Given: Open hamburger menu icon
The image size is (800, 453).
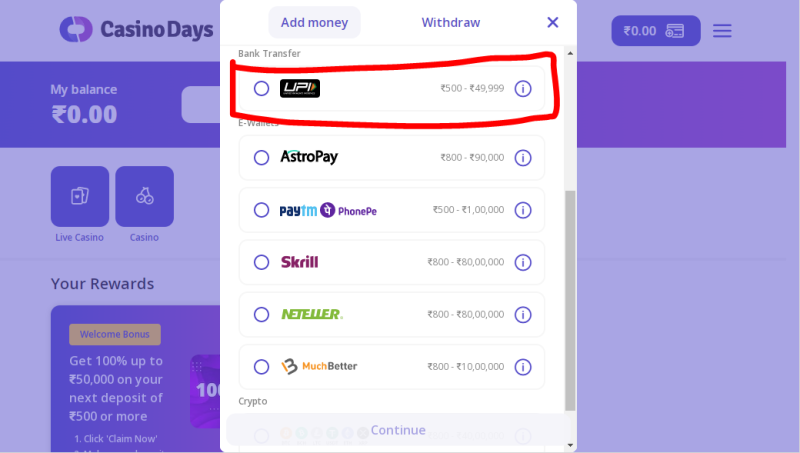Looking at the screenshot, I should [x=722, y=31].
